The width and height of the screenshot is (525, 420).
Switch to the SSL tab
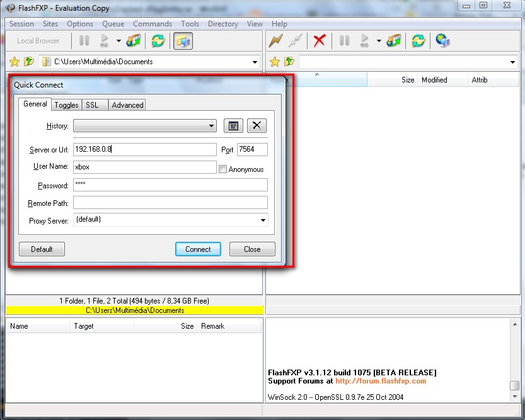tap(92, 105)
